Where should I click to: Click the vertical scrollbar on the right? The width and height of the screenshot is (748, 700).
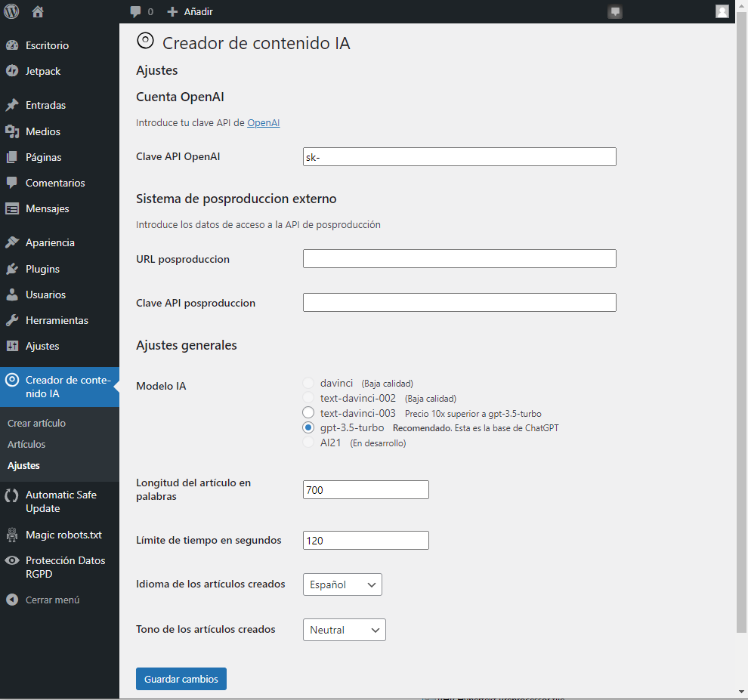tap(741, 324)
